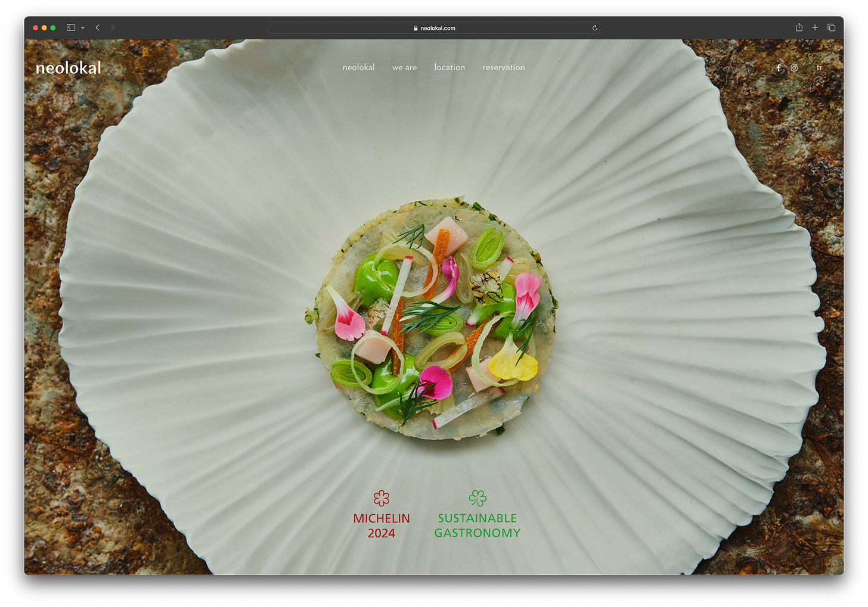The height and width of the screenshot is (607, 868).
Task: Click the lock icon in the address bar
Action: (416, 28)
